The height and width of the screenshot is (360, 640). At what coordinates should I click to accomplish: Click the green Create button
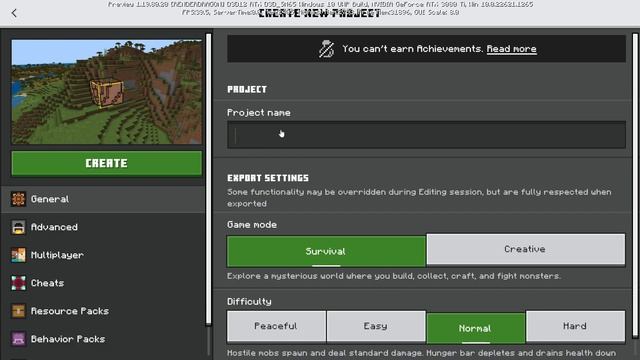(107, 163)
